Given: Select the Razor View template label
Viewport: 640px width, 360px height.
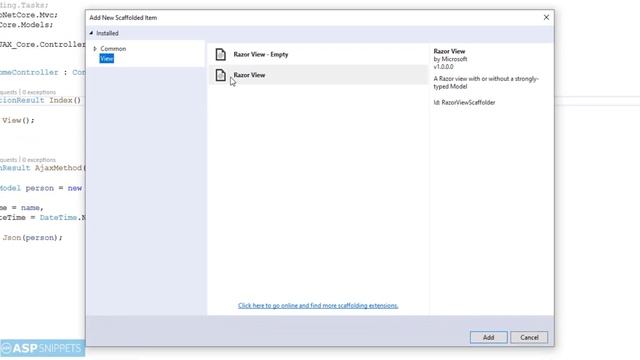Looking at the screenshot, I should (249, 75).
